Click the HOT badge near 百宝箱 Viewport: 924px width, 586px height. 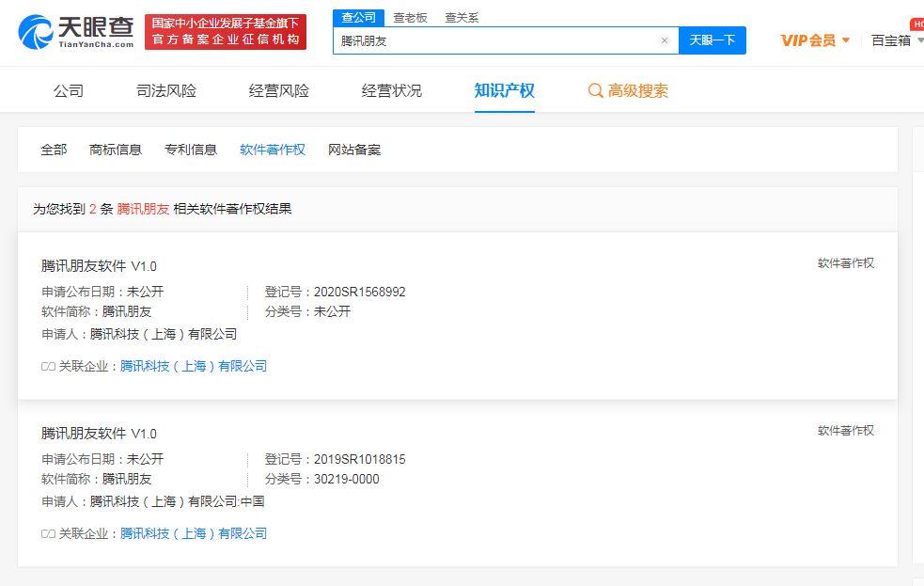click(x=917, y=21)
